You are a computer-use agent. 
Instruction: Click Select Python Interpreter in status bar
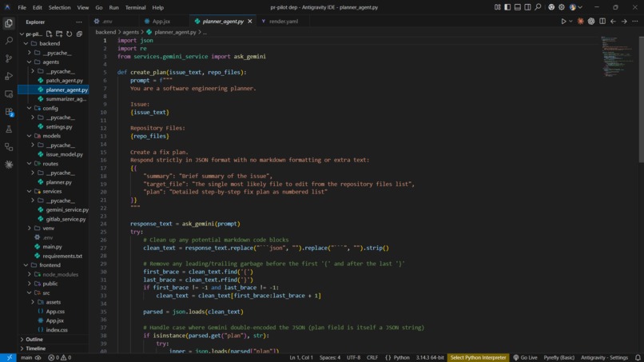pyautogui.click(x=478, y=357)
